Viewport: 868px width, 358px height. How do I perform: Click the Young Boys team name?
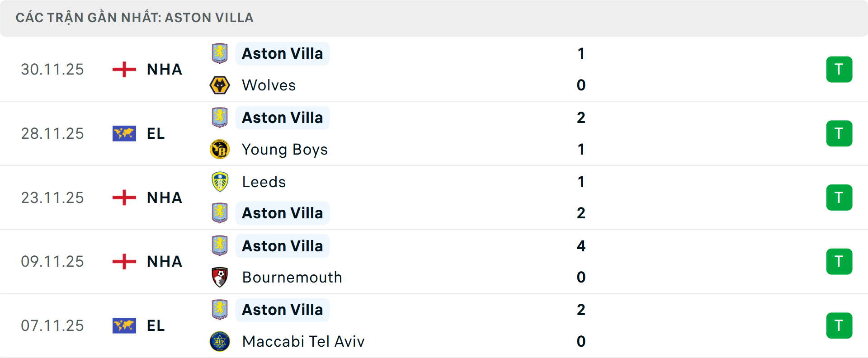[x=285, y=149]
